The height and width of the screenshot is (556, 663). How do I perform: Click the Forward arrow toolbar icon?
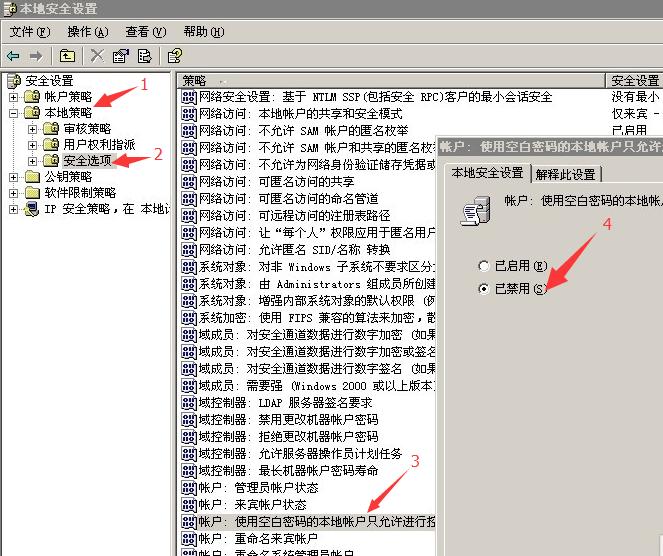click(36, 56)
